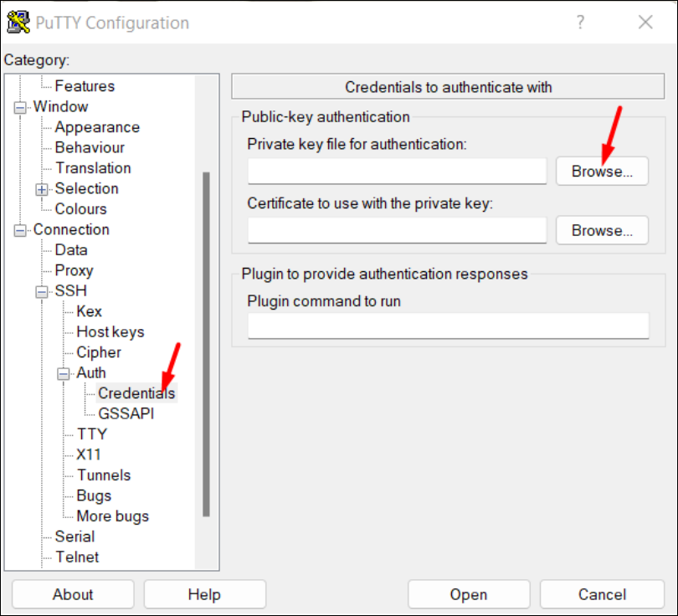Open the GSSAPI settings category

(x=126, y=413)
